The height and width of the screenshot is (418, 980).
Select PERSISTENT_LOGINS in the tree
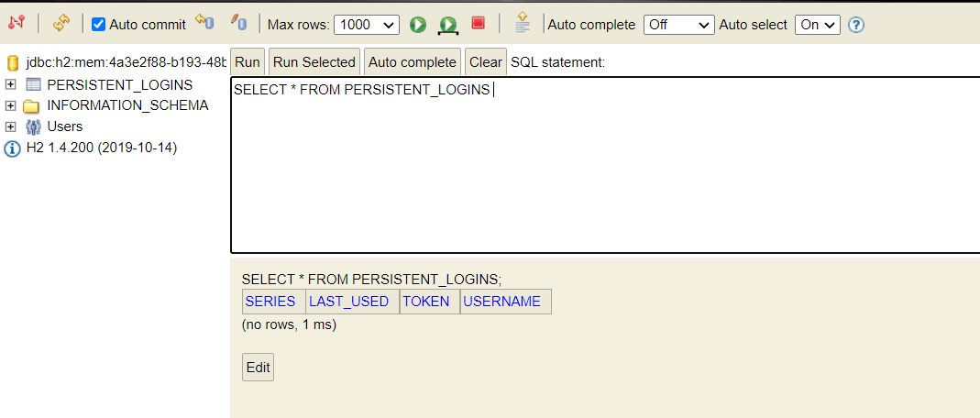(120, 84)
